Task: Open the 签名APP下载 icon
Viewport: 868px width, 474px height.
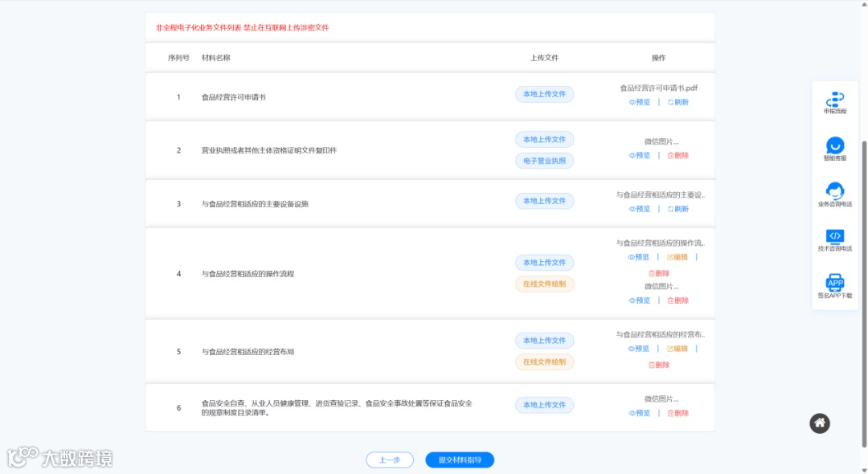Action: 835,286
